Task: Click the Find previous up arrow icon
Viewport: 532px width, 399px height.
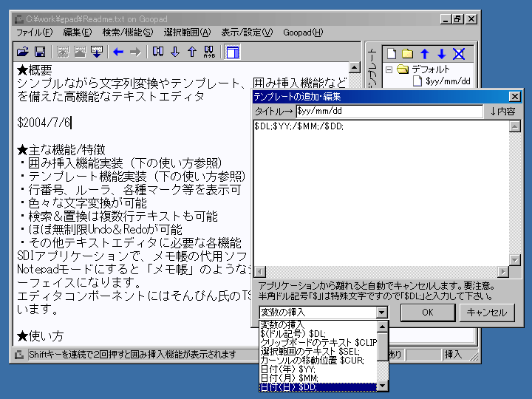Action: tap(192, 52)
